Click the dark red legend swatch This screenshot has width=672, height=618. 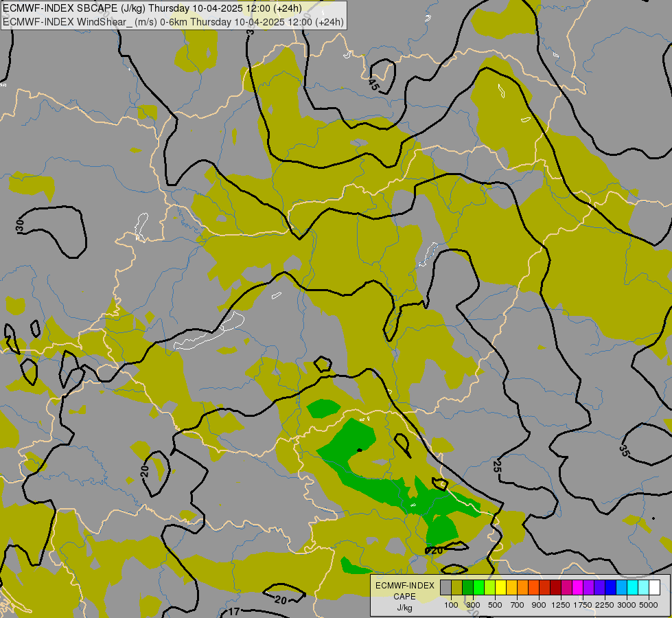[555, 588]
